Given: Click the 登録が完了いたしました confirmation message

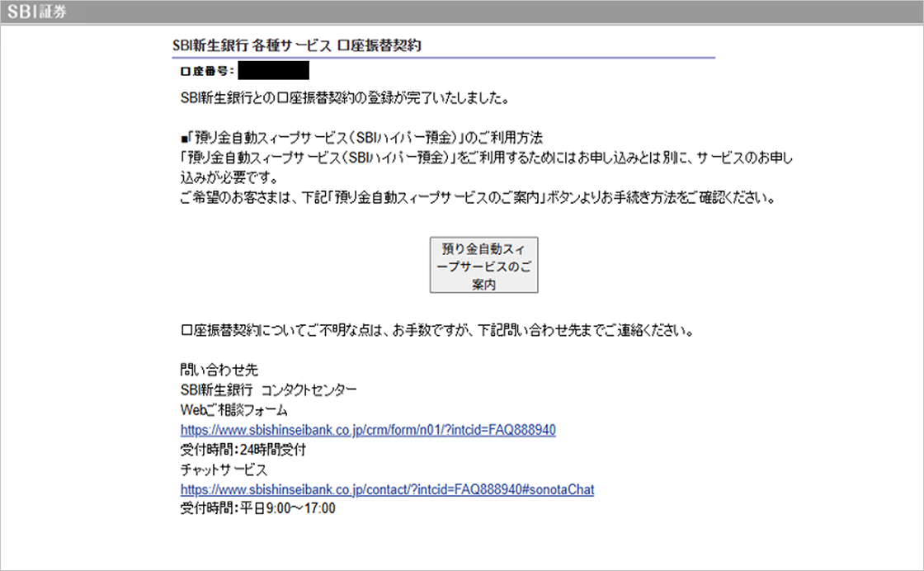Looking at the screenshot, I should coord(342,98).
